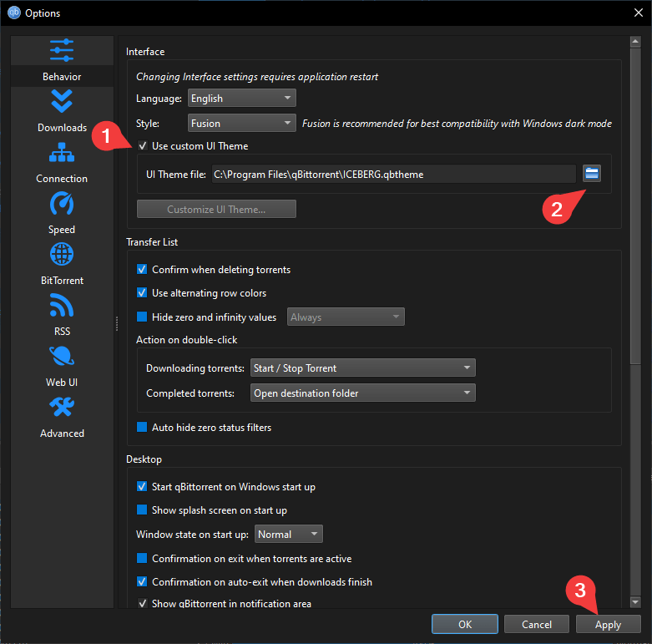Browse for UI theme file folder icon
The width and height of the screenshot is (652, 644).
click(592, 174)
